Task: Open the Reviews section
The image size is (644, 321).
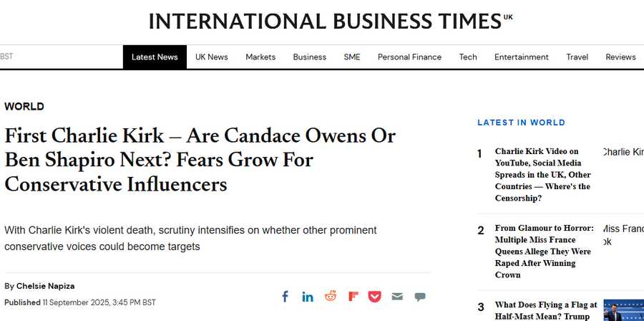Action: [620, 57]
